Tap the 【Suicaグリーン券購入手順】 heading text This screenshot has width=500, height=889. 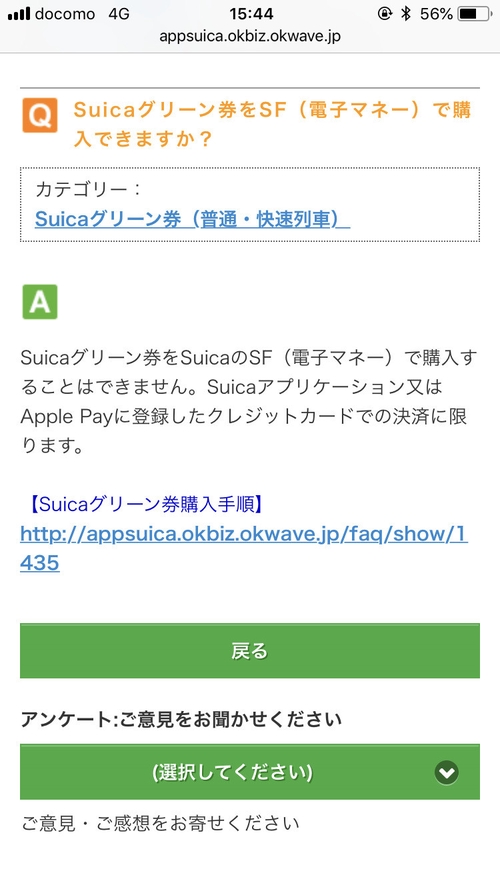pyautogui.click(x=145, y=504)
